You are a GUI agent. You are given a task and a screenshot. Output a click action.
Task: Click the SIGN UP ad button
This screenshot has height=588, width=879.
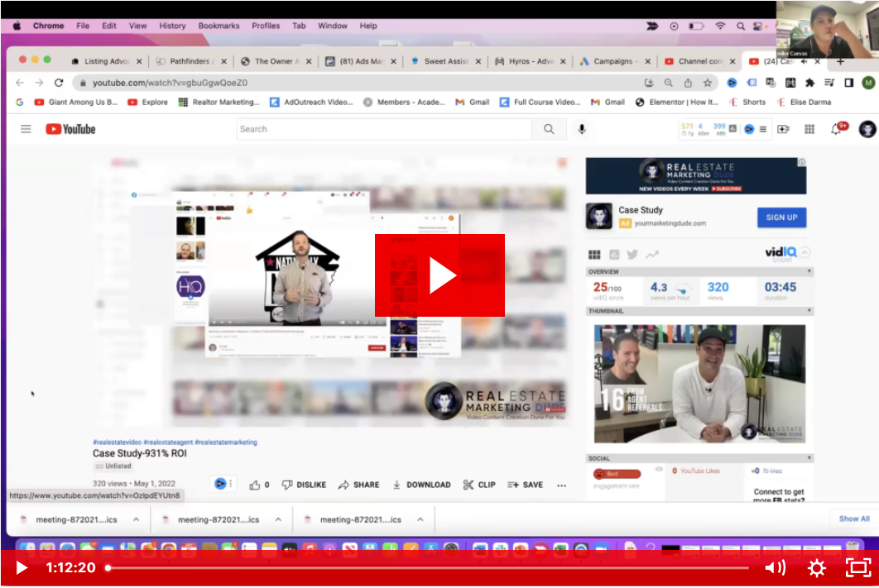tap(781, 218)
